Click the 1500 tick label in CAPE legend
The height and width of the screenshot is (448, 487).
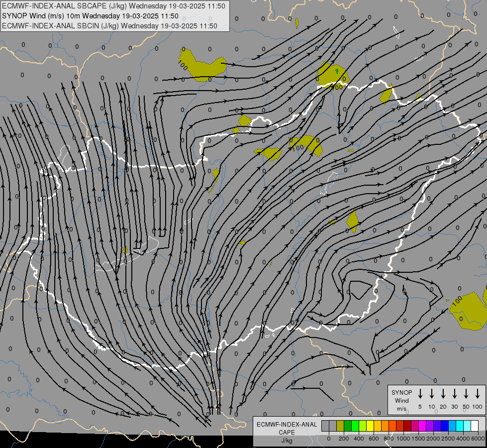(418, 439)
